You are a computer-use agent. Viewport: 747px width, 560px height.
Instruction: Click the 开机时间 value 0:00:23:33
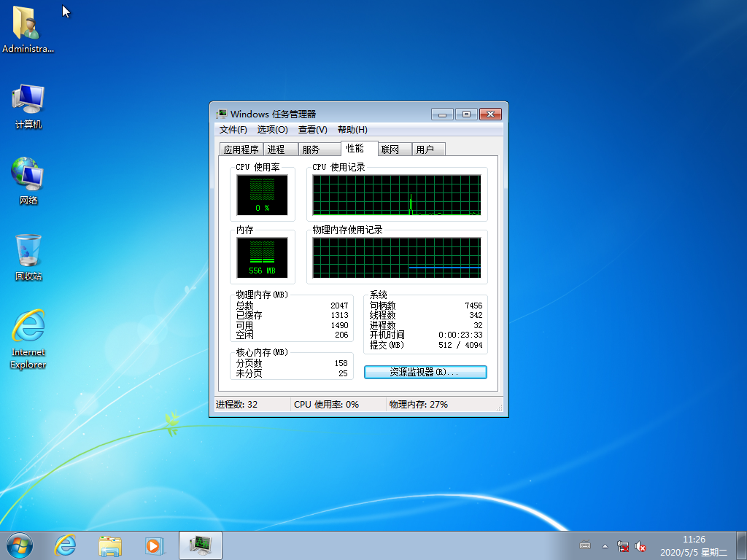[460, 335]
